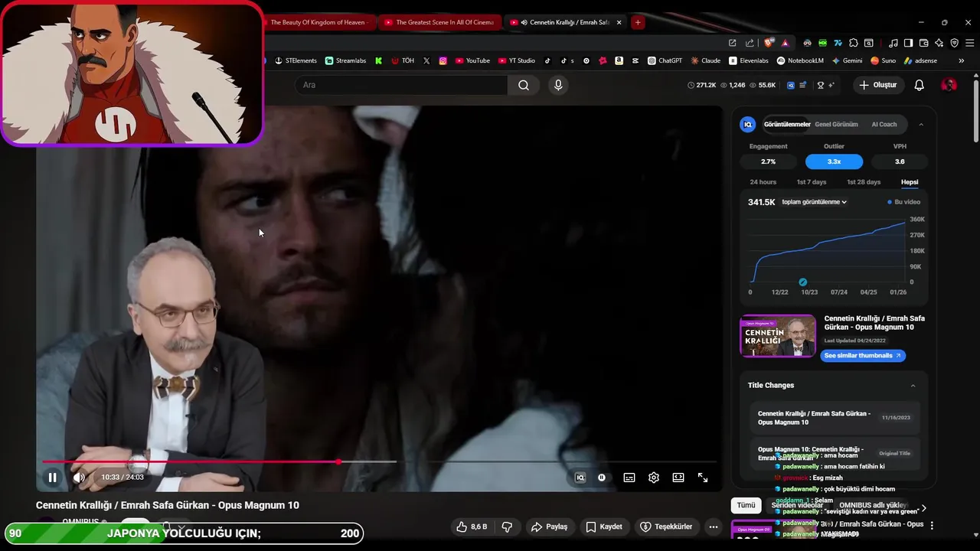Activate voice search microphone
This screenshot has width=980, height=551.
(558, 85)
